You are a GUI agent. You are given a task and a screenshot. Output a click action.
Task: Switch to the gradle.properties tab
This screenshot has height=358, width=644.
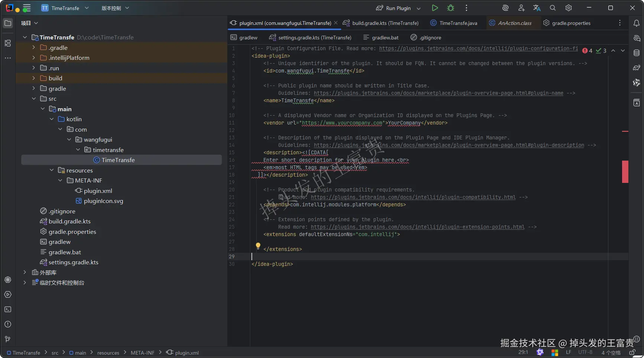[x=571, y=23]
